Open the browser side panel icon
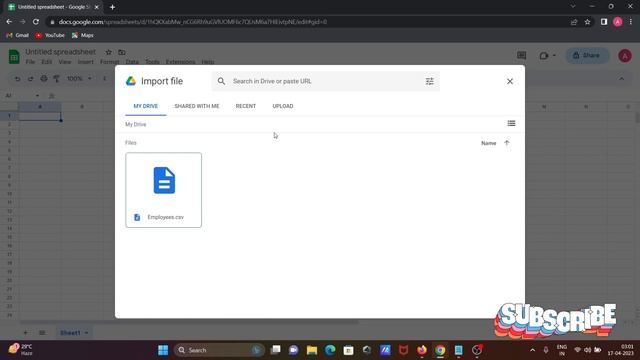640x360 pixels. click(604, 22)
